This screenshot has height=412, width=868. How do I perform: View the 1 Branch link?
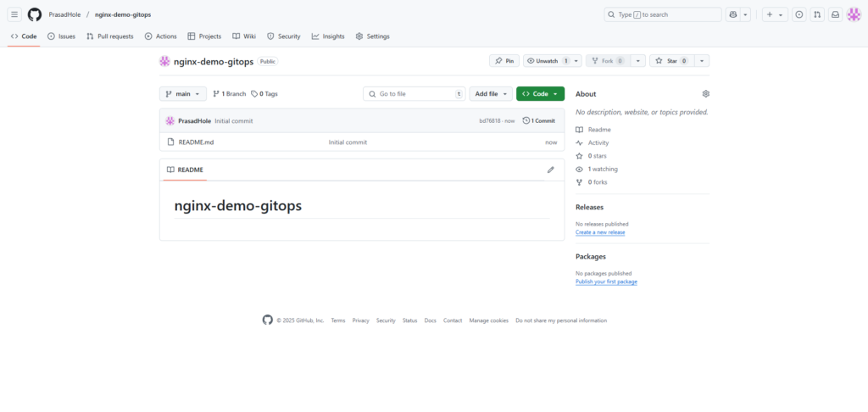tap(229, 94)
